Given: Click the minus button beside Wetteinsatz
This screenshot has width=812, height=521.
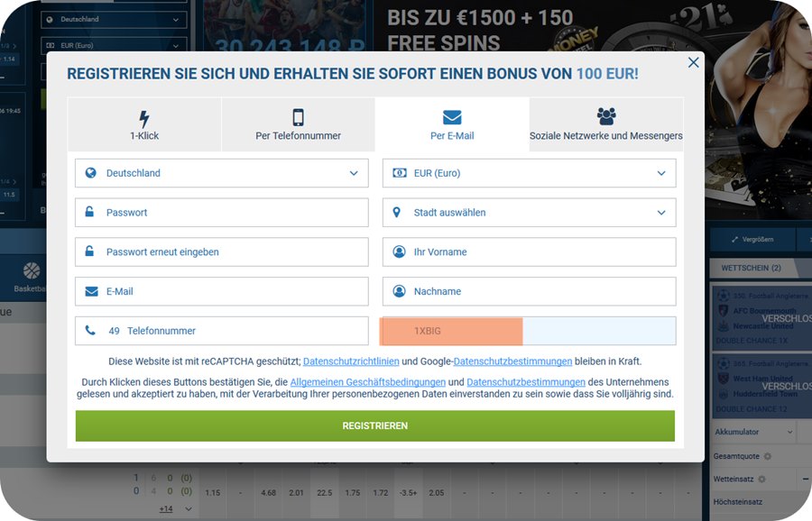Looking at the screenshot, I should coord(806,480).
